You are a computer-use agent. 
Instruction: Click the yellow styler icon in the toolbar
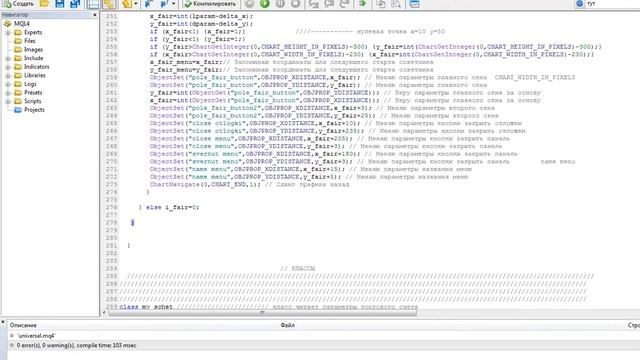[x=127, y=4]
